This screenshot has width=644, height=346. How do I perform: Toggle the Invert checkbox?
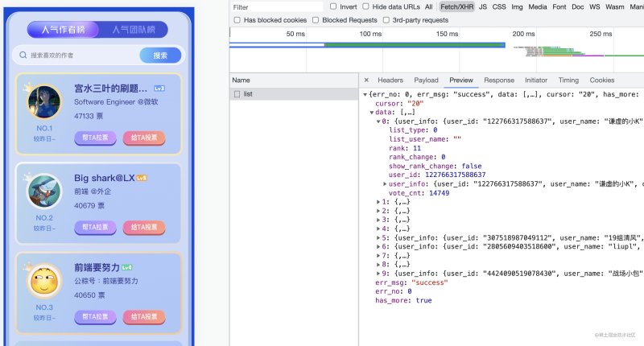pos(333,6)
